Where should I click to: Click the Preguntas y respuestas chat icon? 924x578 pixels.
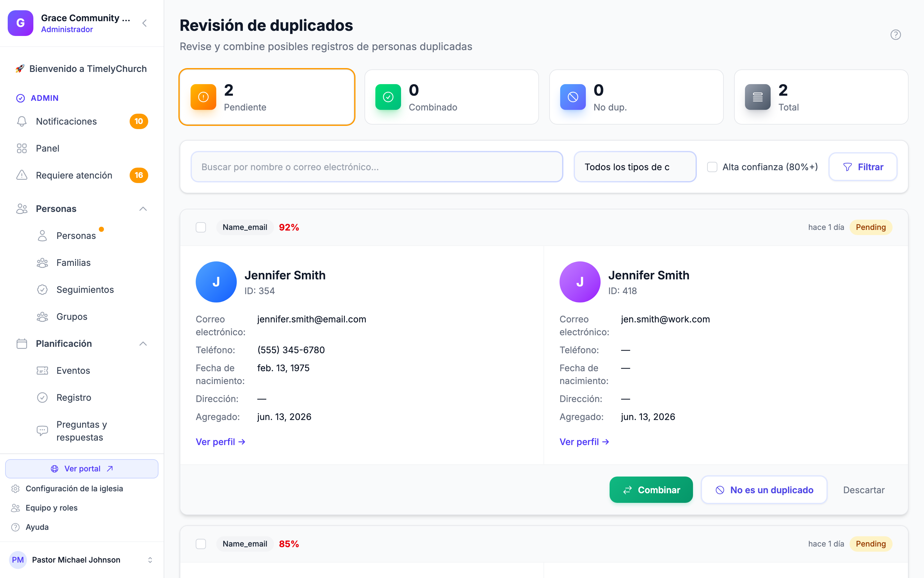click(42, 431)
